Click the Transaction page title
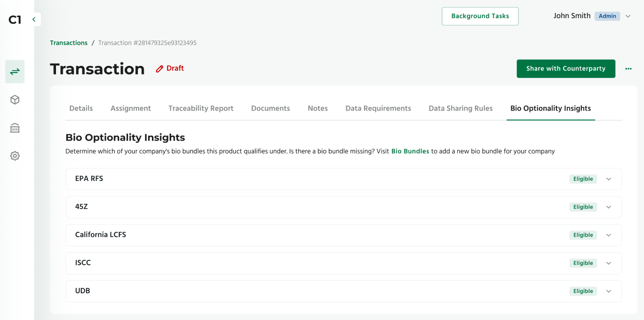This screenshot has height=320, width=644. [x=97, y=68]
